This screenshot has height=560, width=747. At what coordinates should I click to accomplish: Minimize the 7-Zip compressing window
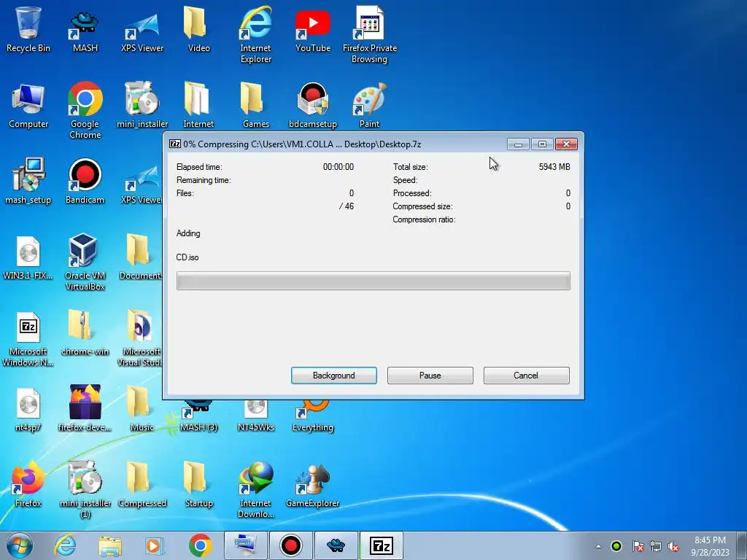(518, 144)
